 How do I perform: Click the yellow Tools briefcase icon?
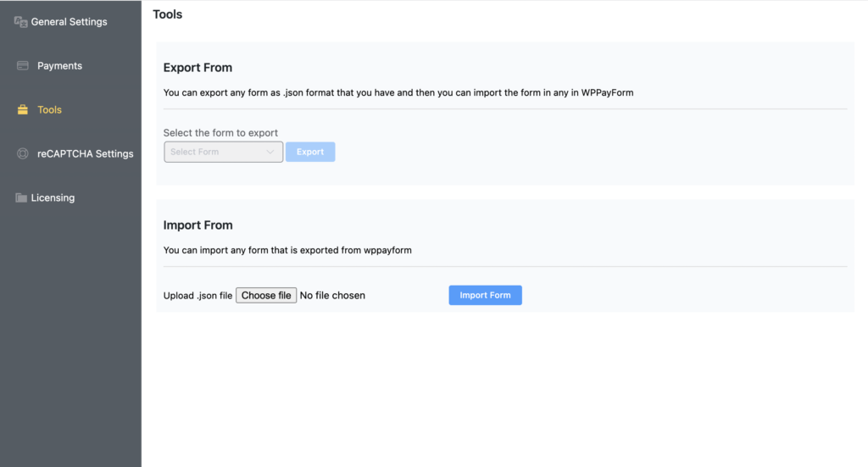pos(23,109)
